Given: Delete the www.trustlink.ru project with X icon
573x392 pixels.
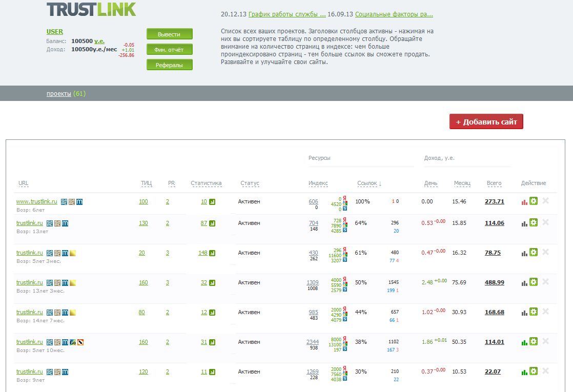Looking at the screenshot, I should click(546, 200).
